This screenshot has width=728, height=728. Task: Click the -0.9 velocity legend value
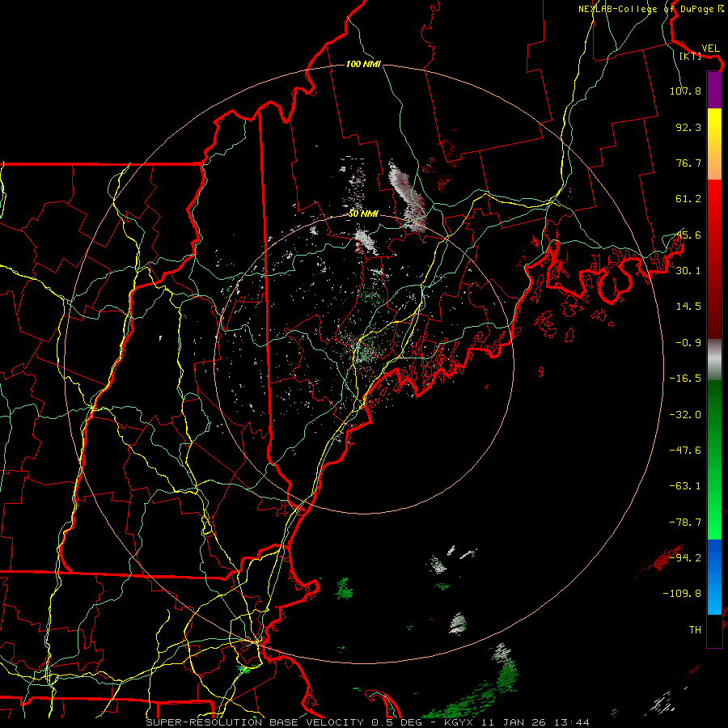click(x=688, y=343)
